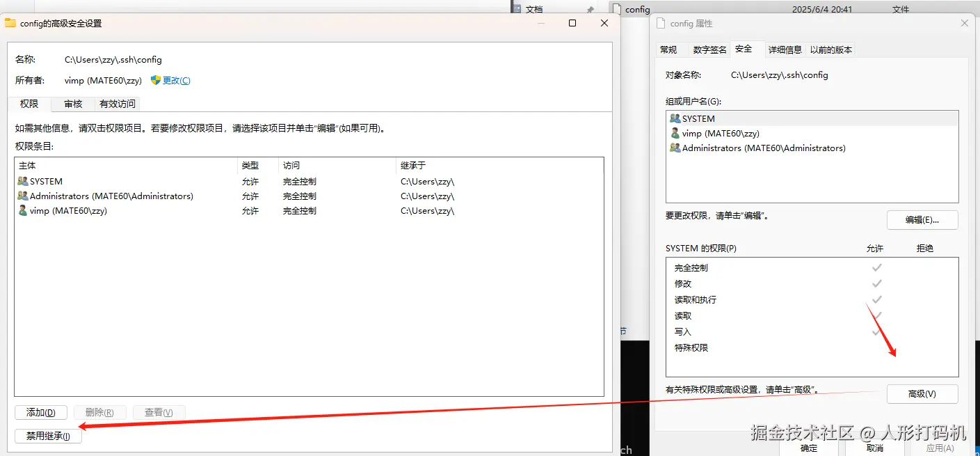
Task: Select the vimp (MATE60\zzy) permission entry
Action: [309, 210]
